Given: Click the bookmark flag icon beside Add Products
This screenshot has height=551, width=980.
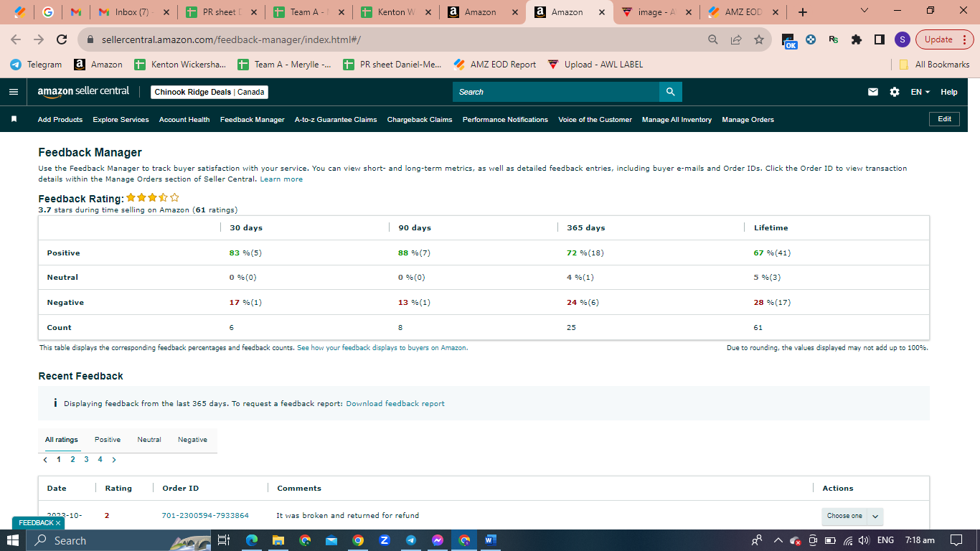Looking at the screenshot, I should coord(14,119).
